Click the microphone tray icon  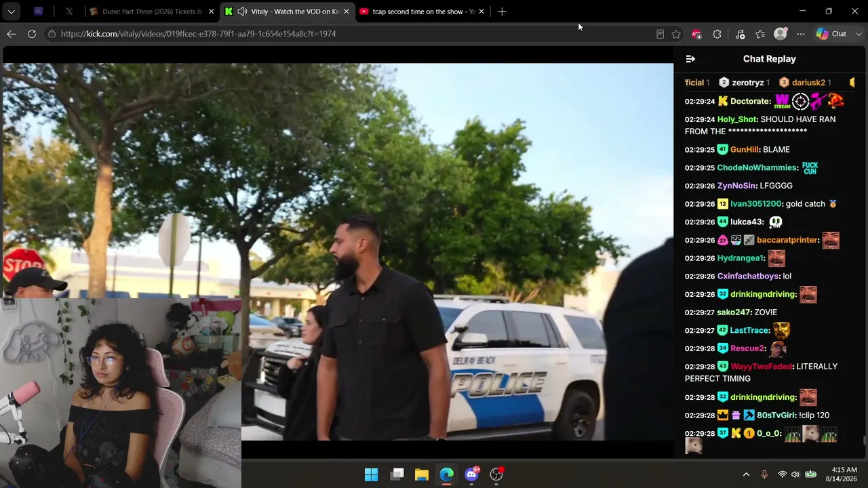point(764,474)
